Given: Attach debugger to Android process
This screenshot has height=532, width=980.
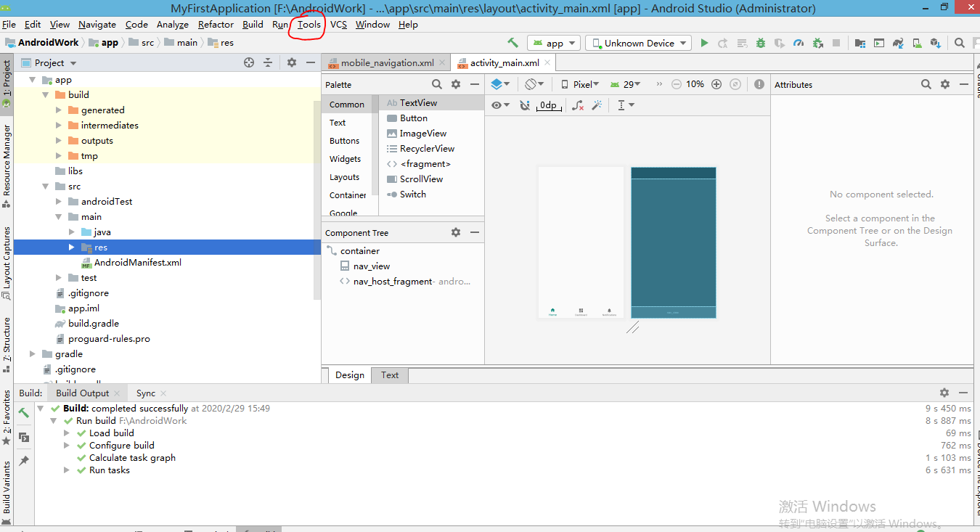Looking at the screenshot, I should tap(817, 43).
